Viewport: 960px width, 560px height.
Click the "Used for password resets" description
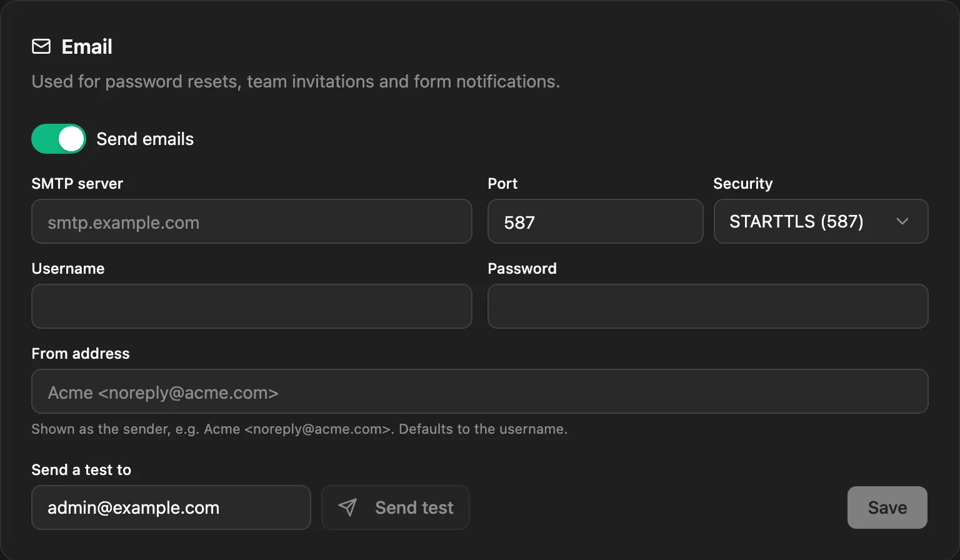pos(296,82)
